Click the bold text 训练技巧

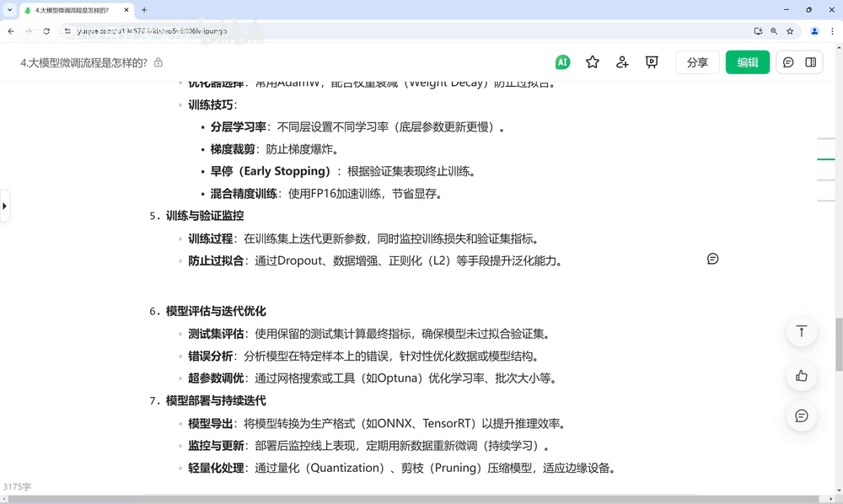(210, 105)
